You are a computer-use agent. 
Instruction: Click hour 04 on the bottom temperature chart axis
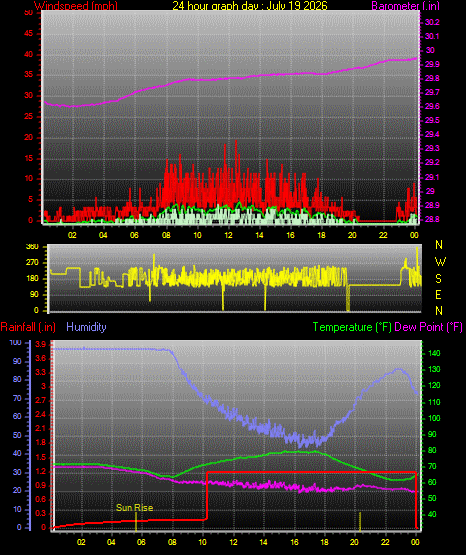pos(111,542)
